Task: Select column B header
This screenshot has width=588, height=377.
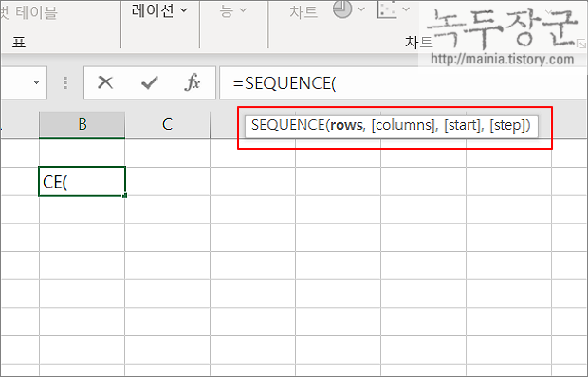Action: coord(83,125)
